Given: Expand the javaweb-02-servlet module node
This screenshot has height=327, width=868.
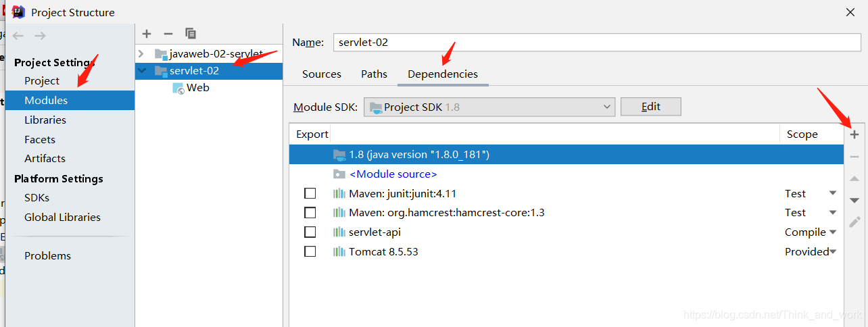Looking at the screenshot, I should [x=141, y=53].
